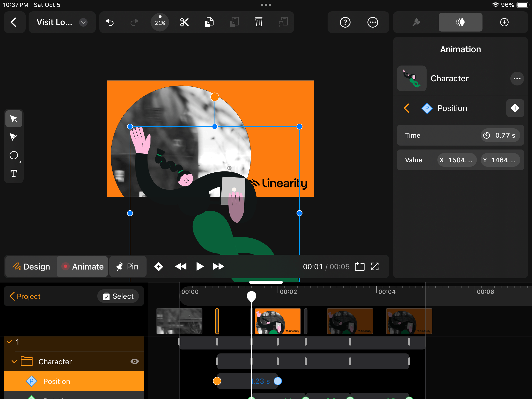532x399 pixels.
Task: Undo the last action
Action: pos(110,22)
